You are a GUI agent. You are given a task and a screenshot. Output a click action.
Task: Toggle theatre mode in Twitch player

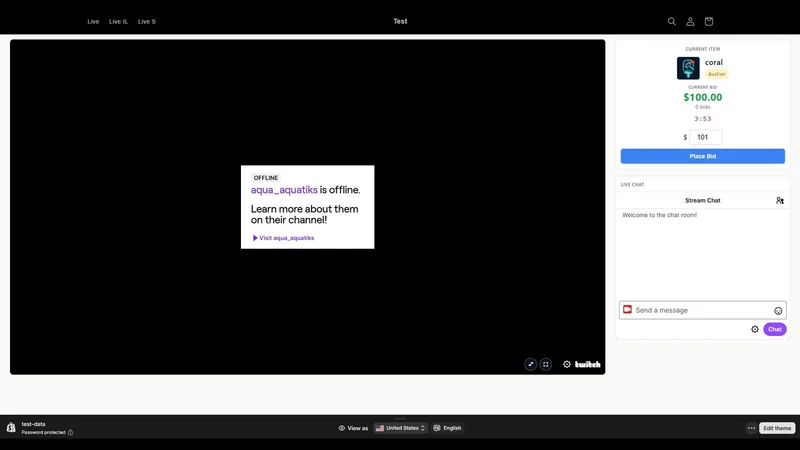[531, 364]
